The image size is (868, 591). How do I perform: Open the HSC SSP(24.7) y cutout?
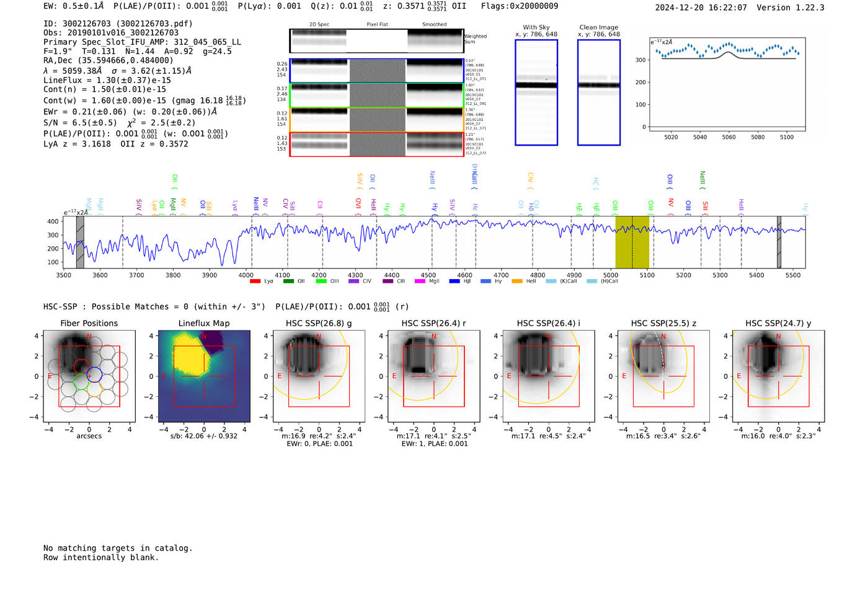[x=779, y=376]
